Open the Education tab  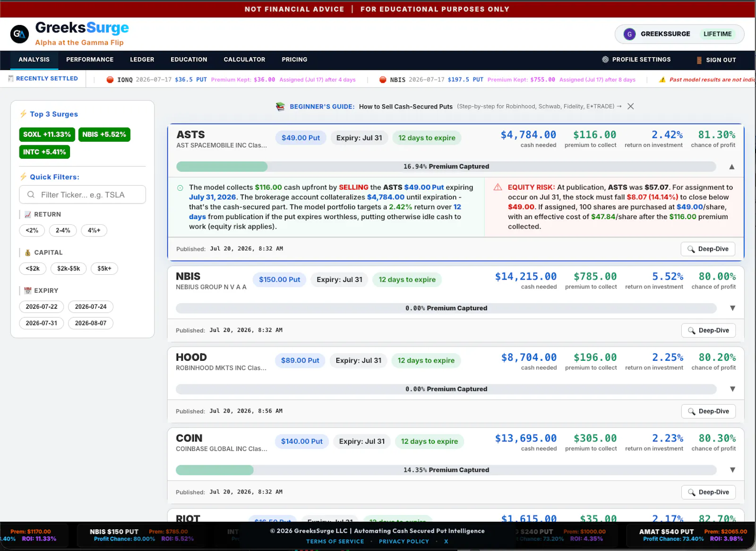(x=189, y=59)
